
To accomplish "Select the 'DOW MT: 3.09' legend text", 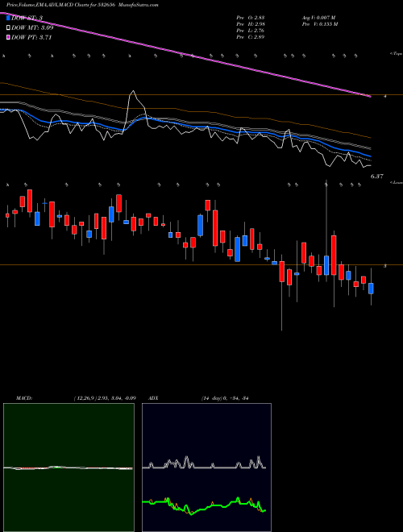I will tap(32, 27).
